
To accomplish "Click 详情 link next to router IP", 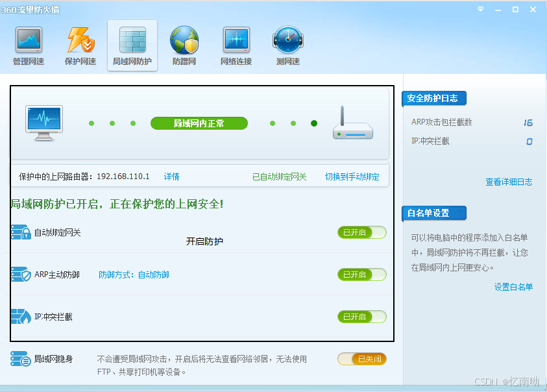I will point(172,177).
